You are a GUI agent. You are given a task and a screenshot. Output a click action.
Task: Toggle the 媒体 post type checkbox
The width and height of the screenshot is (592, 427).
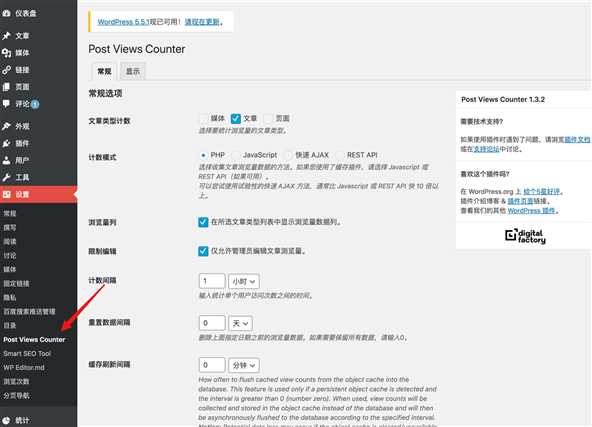click(204, 119)
